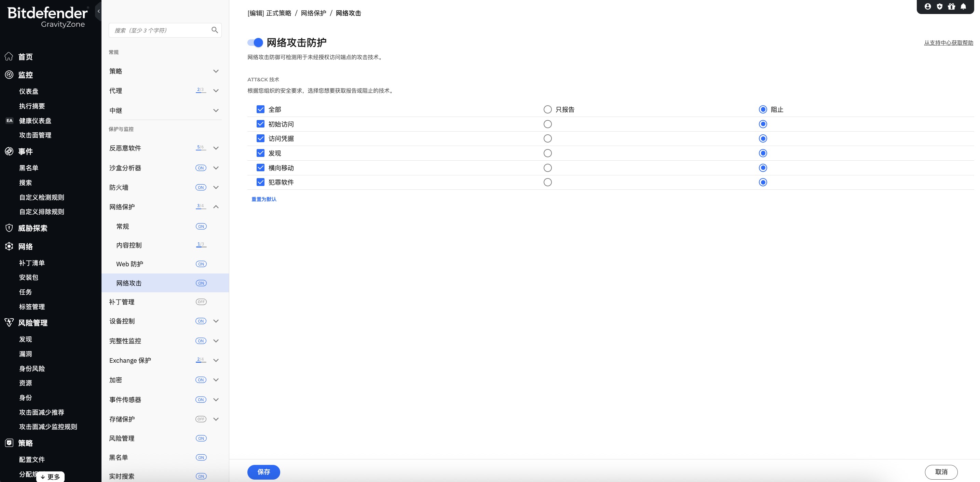The height and width of the screenshot is (482, 980).
Task: Select 只报告 radio button for 全部
Action: (547, 109)
